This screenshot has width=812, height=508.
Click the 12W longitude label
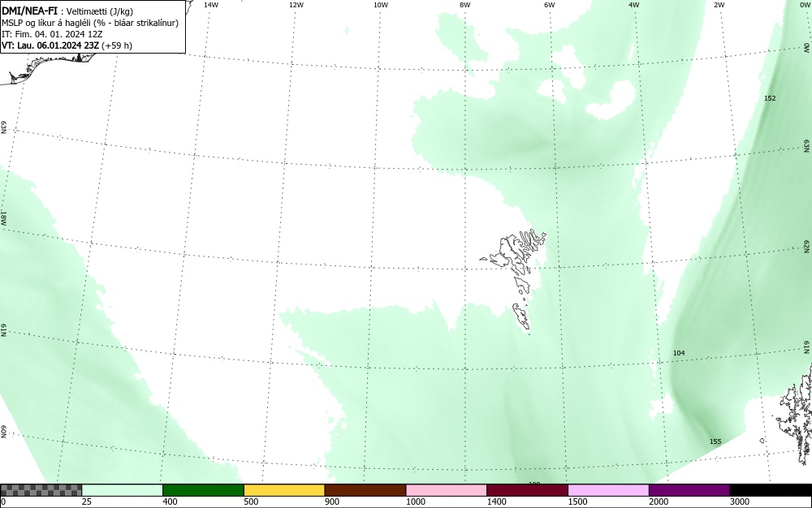point(296,5)
